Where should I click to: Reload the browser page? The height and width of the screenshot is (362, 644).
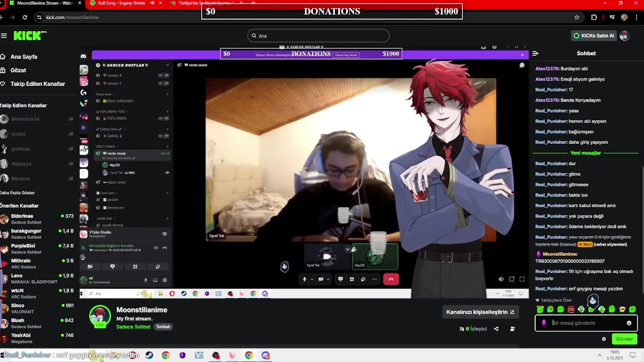pyautogui.click(x=25, y=17)
